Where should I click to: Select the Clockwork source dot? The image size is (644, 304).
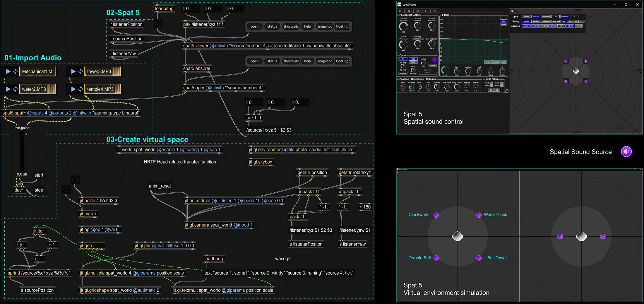point(436,215)
